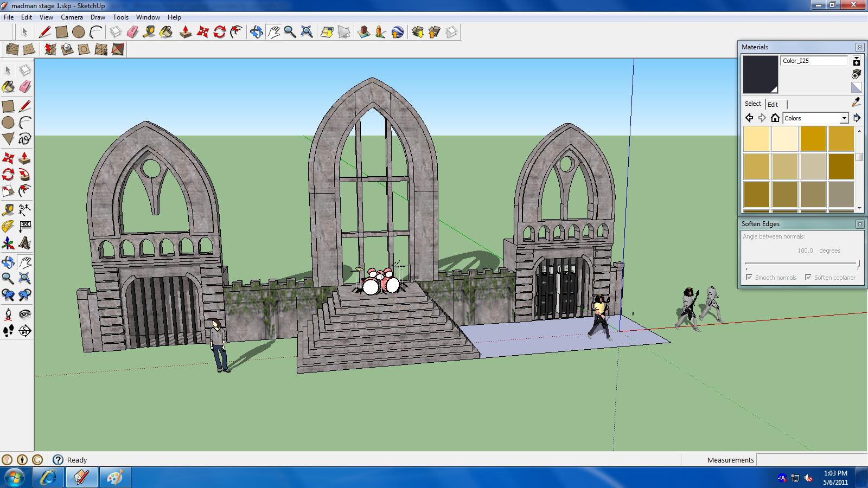The image size is (868, 488).
Task: Toggle the Smooth normals checkbox
Action: 749,277
